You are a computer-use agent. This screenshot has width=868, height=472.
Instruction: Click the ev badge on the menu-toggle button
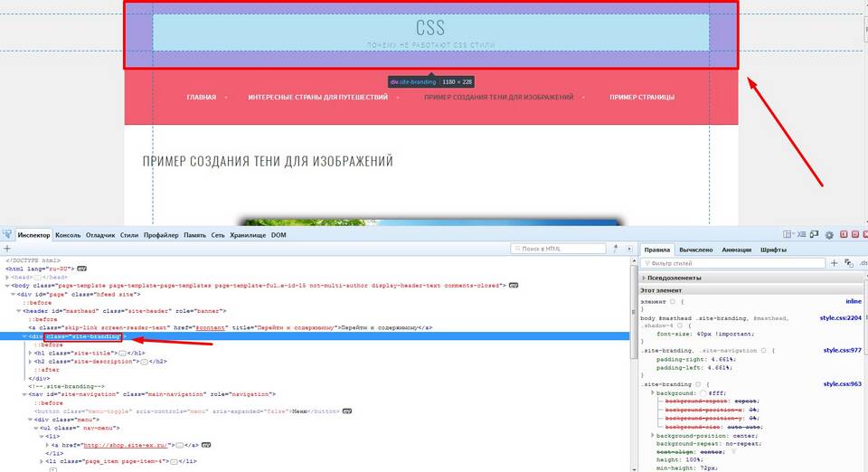coord(347,411)
